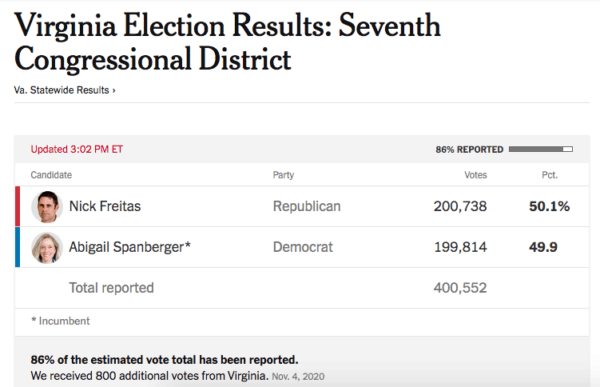Click the Pct. column header
This screenshot has width=600, height=387.
click(x=550, y=175)
